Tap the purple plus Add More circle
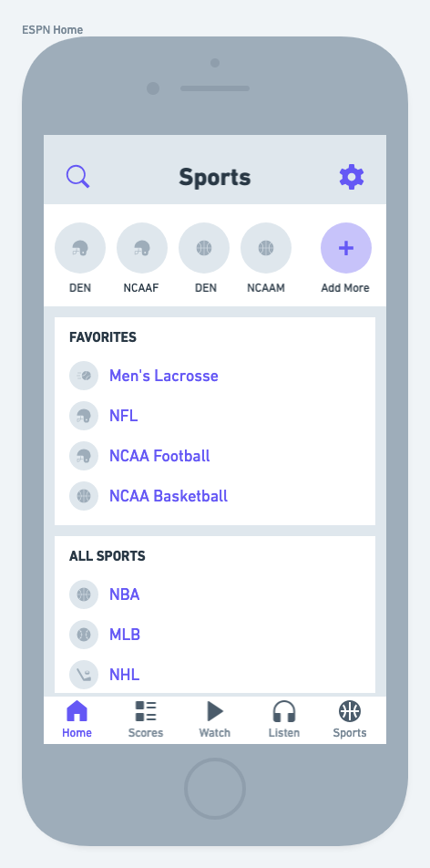430x868 pixels. click(x=346, y=248)
